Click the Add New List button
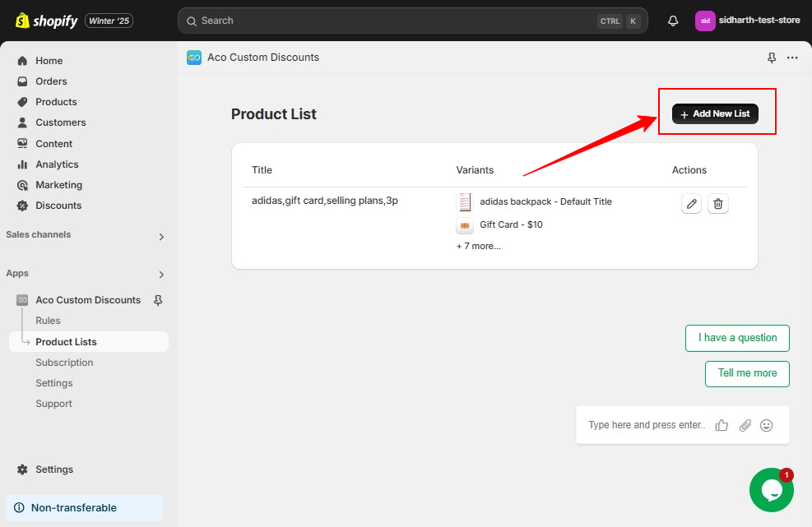The width and height of the screenshot is (812, 527). [x=715, y=114]
